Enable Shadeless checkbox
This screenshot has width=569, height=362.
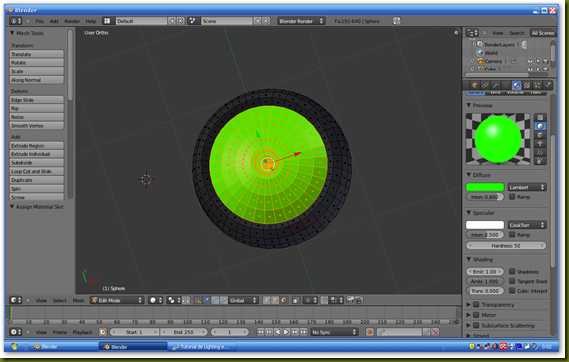(x=512, y=271)
